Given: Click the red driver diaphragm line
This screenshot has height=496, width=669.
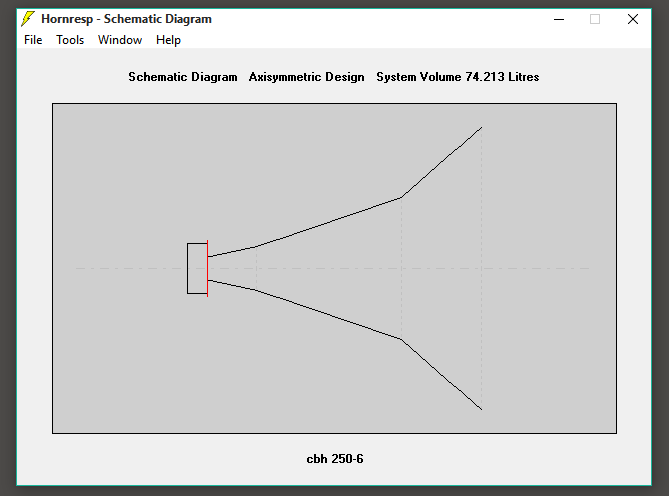Looking at the screenshot, I should (207, 268).
